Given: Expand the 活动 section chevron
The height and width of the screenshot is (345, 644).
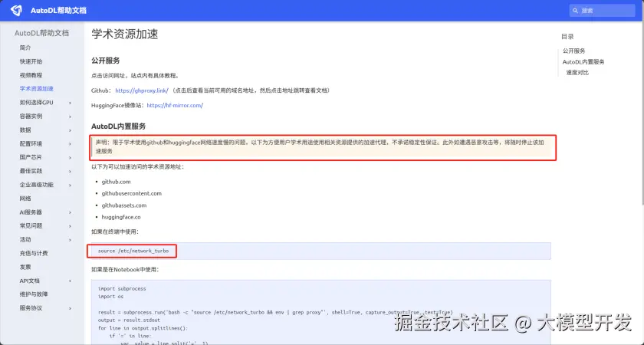Looking at the screenshot, I should [70, 240].
